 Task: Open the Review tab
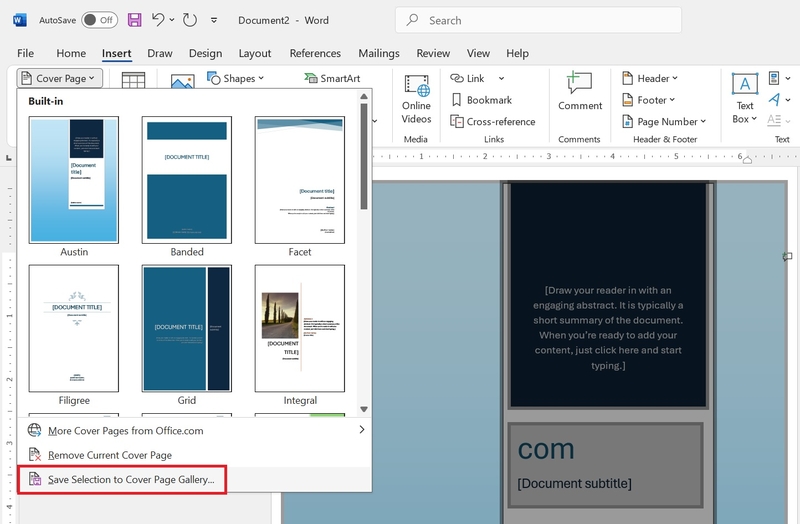coord(433,53)
